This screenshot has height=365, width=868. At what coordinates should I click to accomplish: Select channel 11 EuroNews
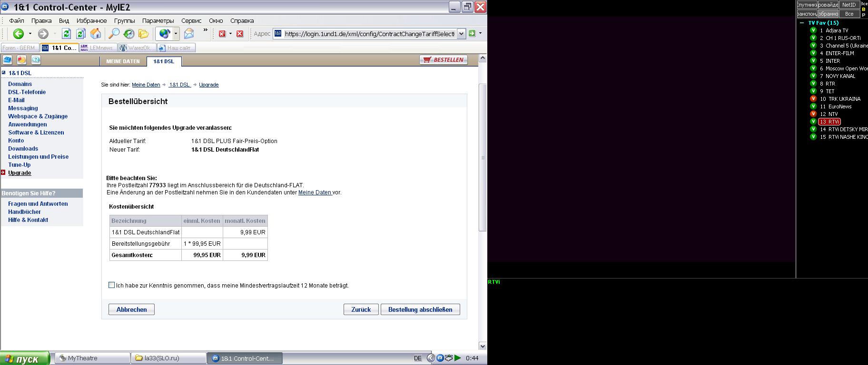[839, 106]
